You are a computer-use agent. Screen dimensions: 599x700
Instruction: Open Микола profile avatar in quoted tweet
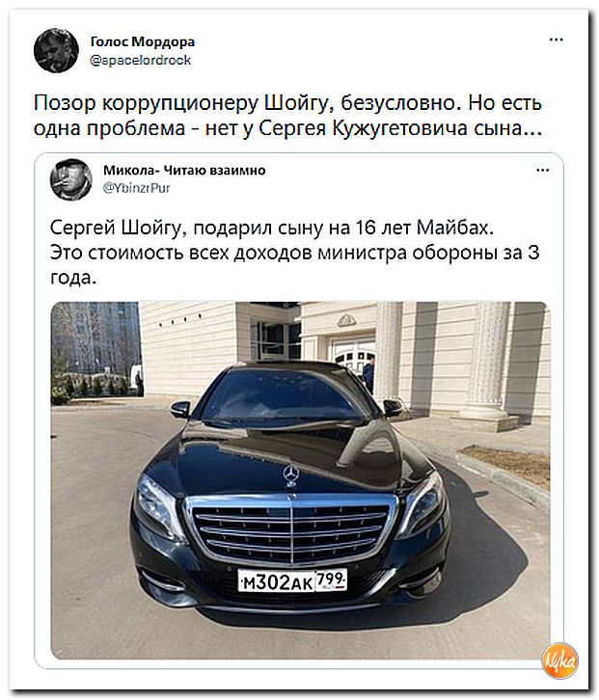point(71,179)
